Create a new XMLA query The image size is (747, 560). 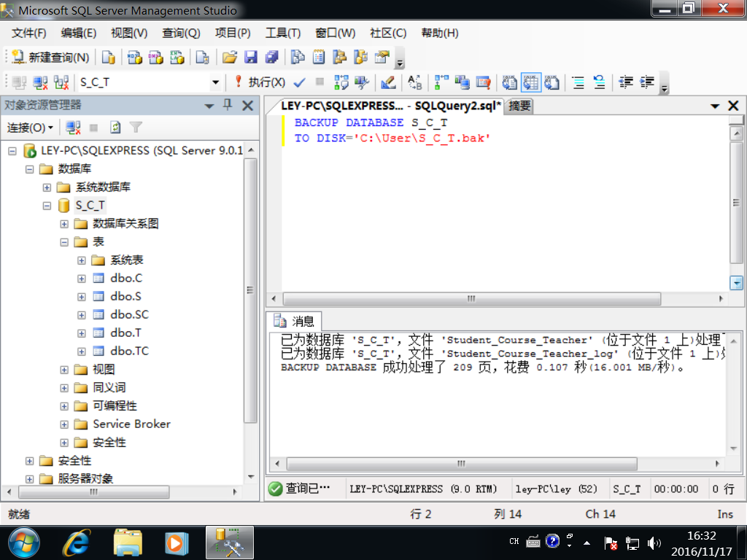[177, 58]
